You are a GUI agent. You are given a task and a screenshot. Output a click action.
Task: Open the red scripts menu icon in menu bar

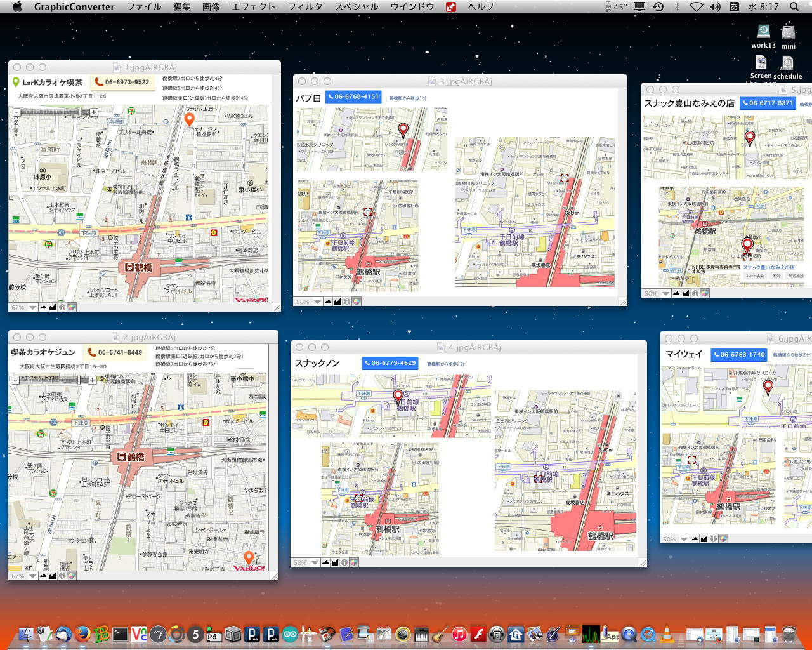coord(451,6)
